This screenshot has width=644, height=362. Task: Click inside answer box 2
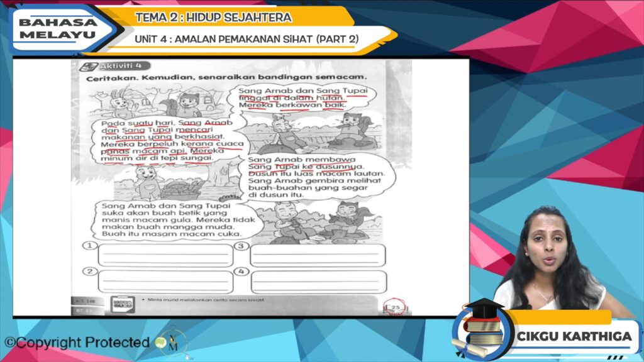click(165, 282)
